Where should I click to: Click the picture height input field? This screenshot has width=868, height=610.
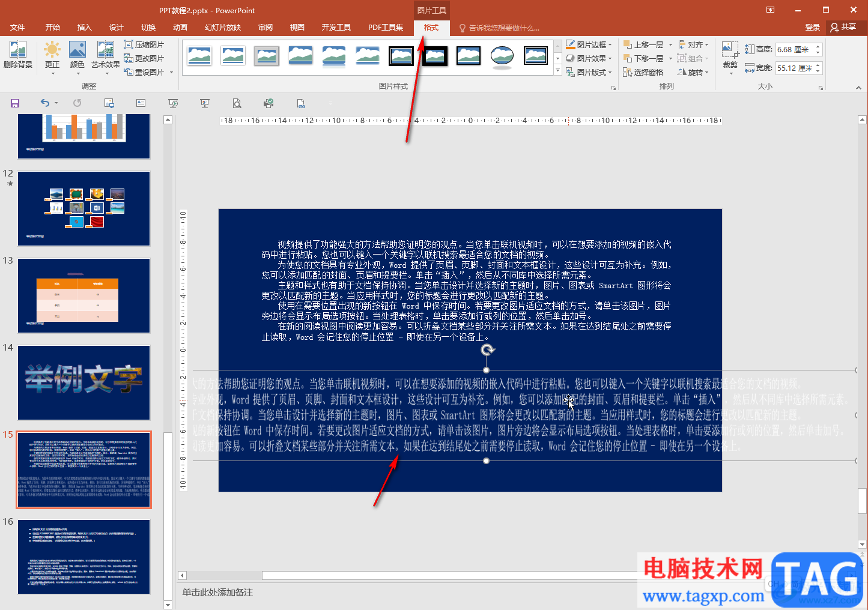point(794,50)
